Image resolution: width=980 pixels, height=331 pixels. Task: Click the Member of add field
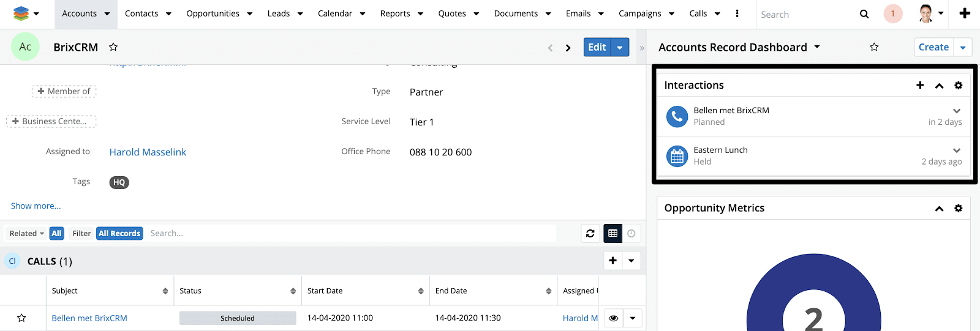(64, 91)
